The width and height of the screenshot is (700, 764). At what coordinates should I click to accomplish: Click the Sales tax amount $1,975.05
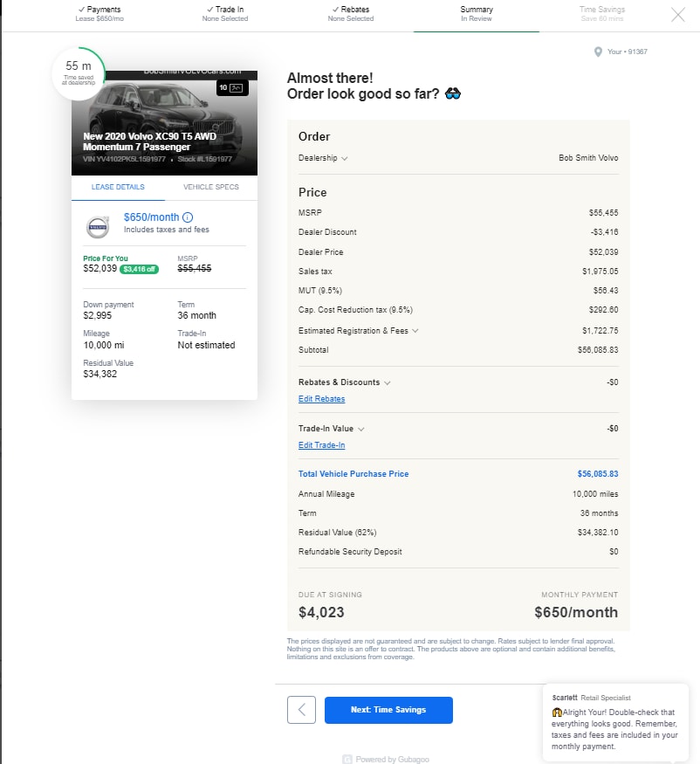coord(600,272)
